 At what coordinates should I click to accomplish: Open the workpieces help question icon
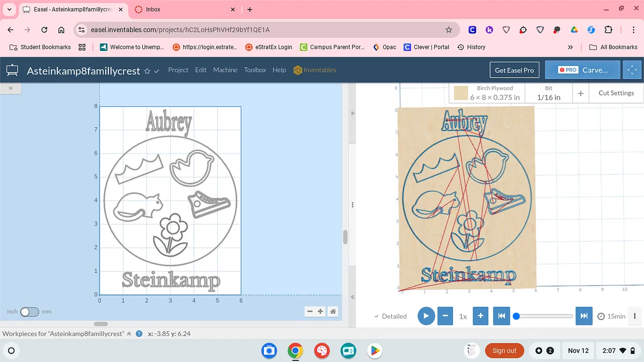139,334
